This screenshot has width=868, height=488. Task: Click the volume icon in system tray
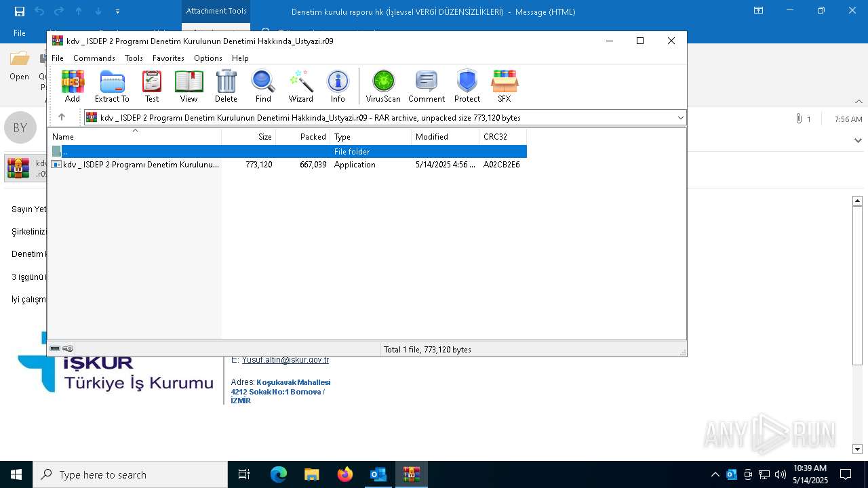(781, 474)
